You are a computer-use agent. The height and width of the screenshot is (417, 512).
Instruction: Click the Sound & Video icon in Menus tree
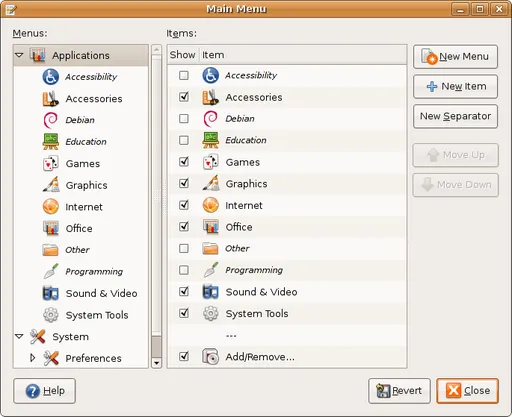pos(51,293)
